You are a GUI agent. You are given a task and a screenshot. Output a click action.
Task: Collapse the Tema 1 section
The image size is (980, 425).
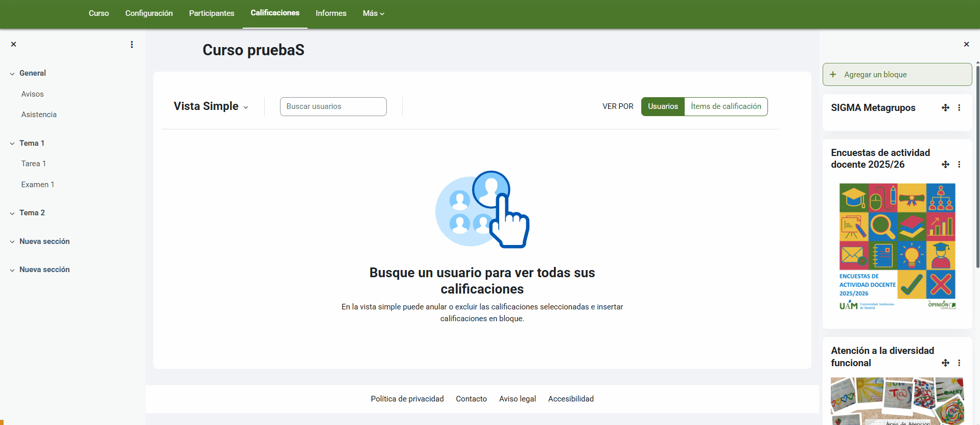(x=12, y=144)
